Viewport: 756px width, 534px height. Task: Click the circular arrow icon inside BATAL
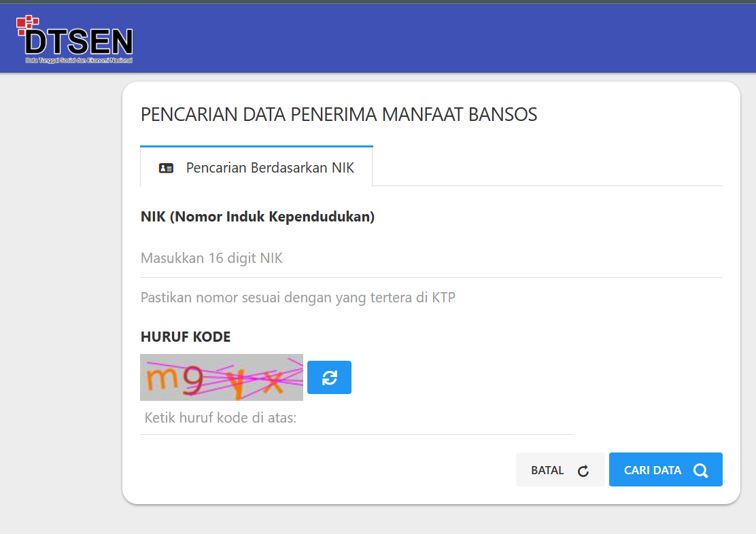pos(583,471)
